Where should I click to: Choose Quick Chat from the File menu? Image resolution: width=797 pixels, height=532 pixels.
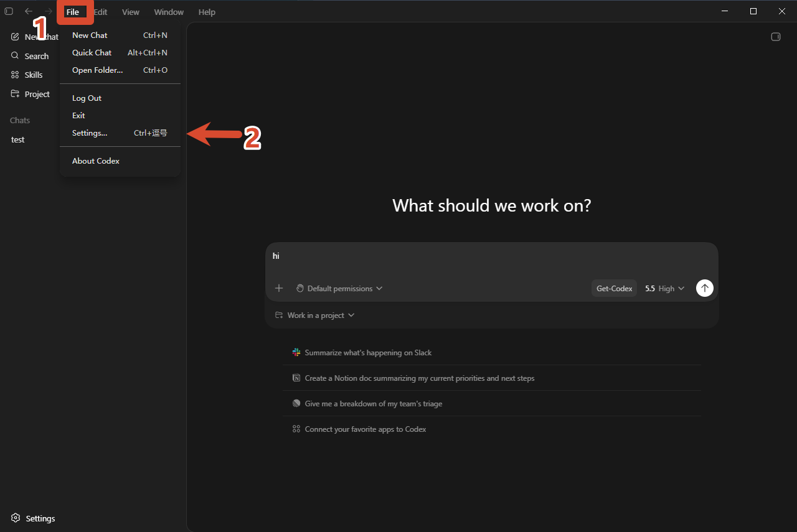tap(120, 53)
